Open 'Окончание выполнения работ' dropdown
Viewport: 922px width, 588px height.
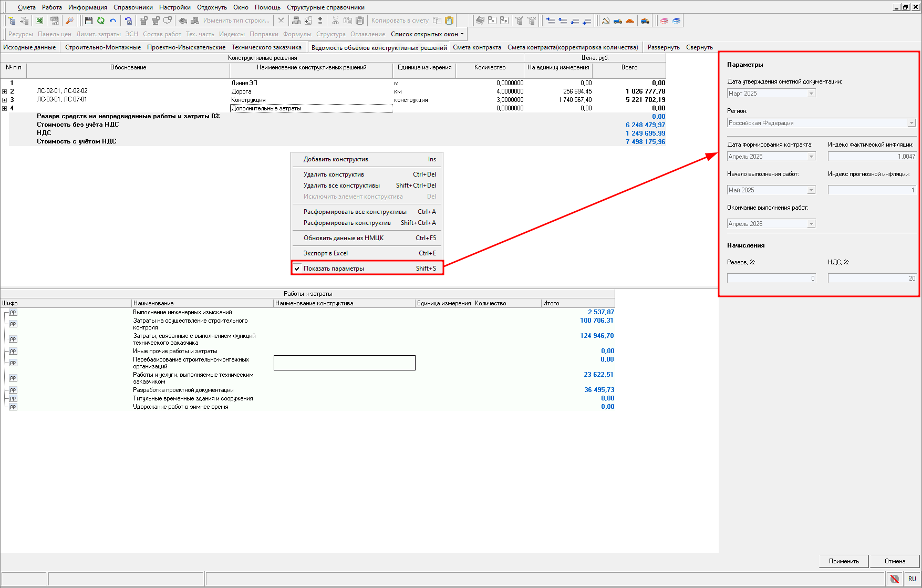811,224
